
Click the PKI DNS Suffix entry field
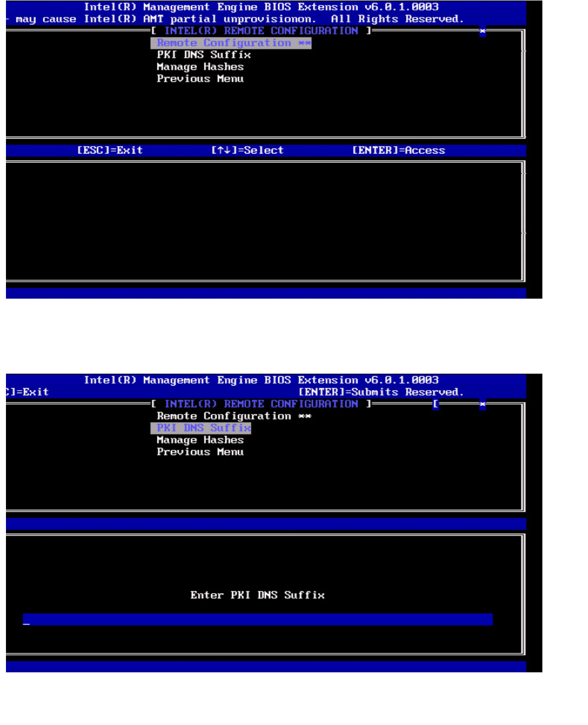click(x=258, y=619)
